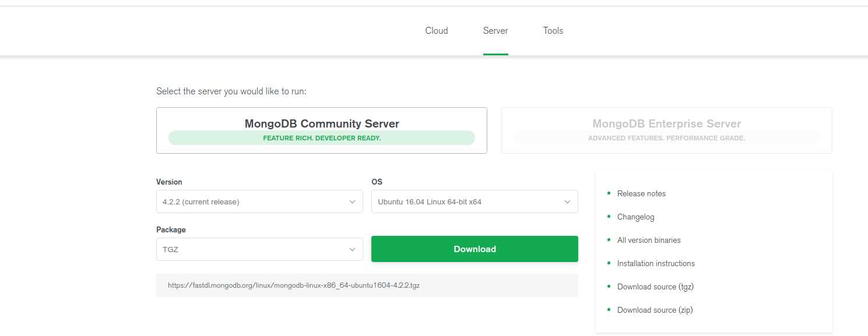Viewport: 868px width, 336px height.
Task: Open the Tools tab
Action: click(553, 30)
